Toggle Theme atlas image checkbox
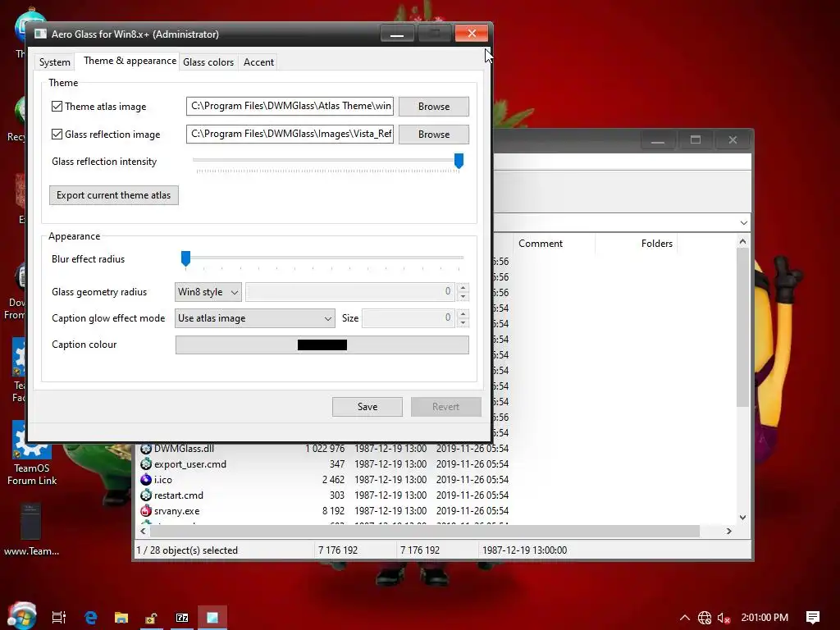 (57, 106)
